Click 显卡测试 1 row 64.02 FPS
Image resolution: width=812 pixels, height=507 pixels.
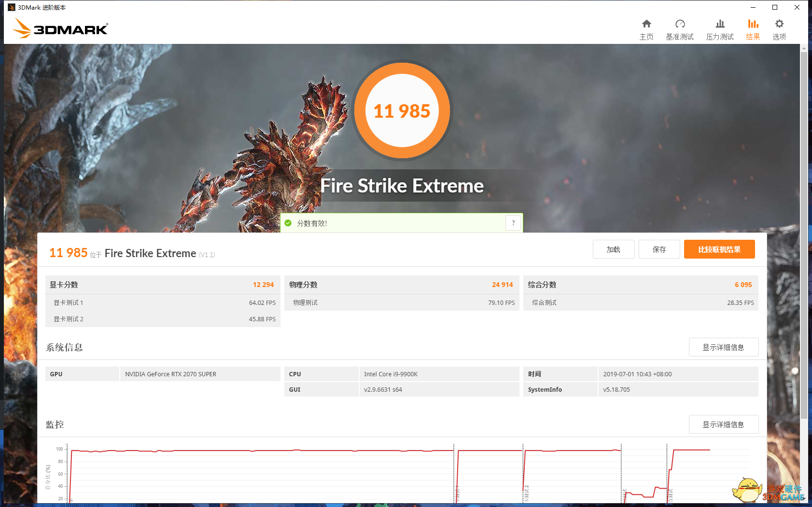(163, 302)
